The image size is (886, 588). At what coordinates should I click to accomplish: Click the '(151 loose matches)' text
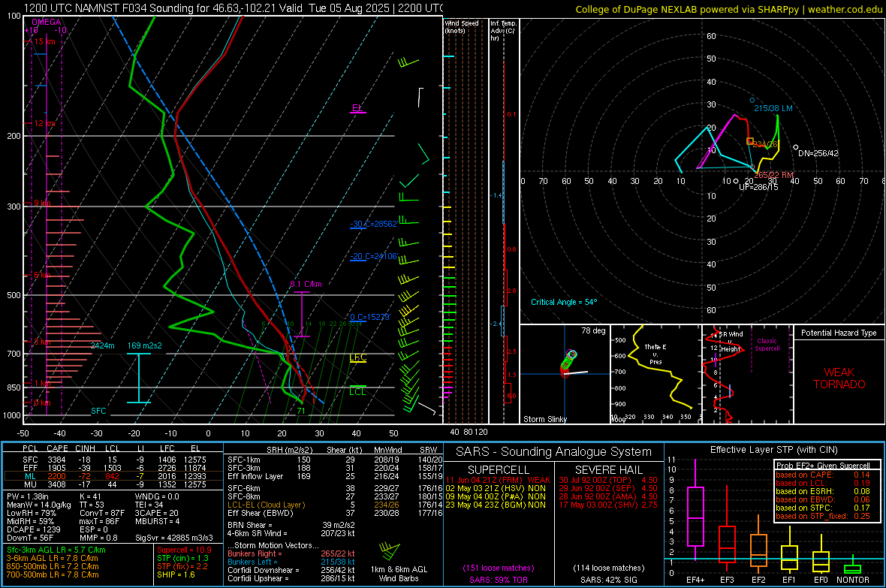499,568
